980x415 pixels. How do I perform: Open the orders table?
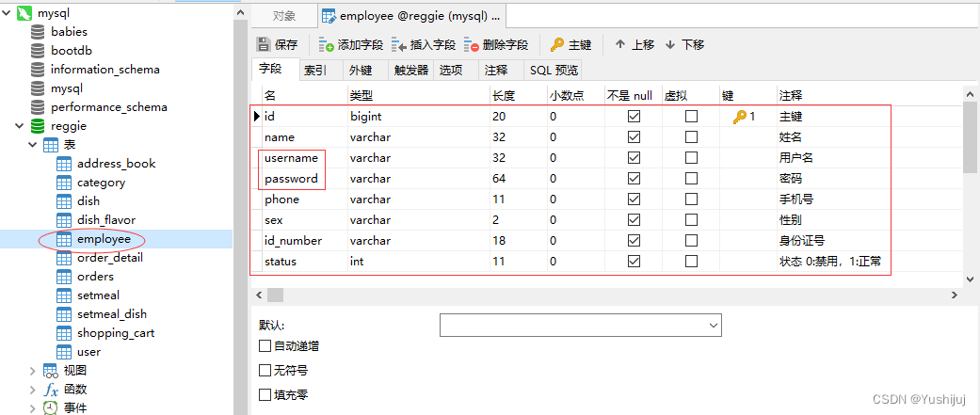pos(96,277)
